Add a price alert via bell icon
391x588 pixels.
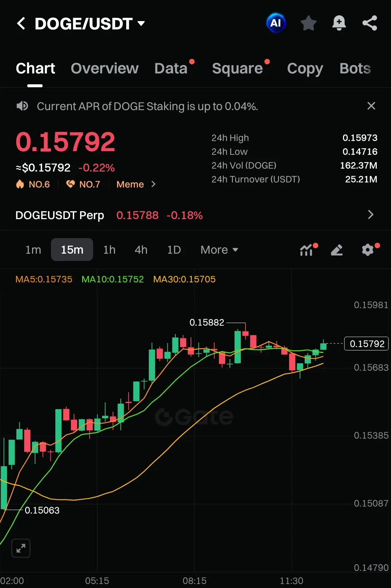coord(339,23)
